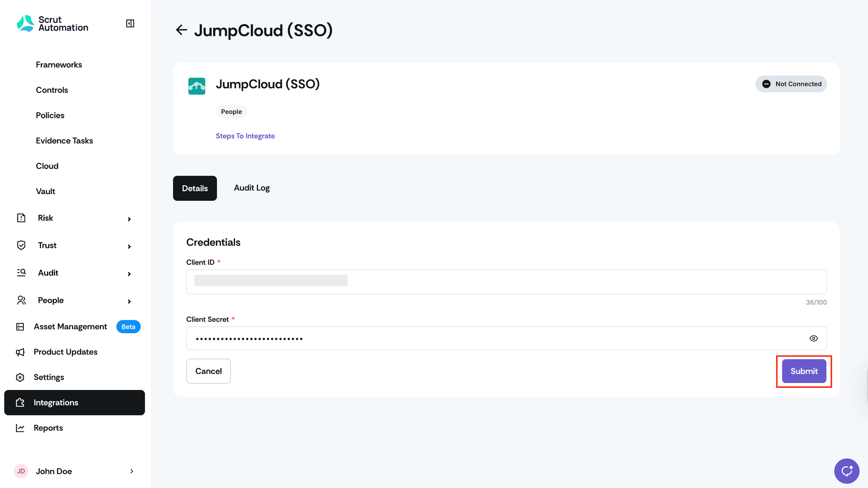This screenshot has width=868, height=488.
Task: Collapse the sidebar panel icon
Action: click(130, 23)
